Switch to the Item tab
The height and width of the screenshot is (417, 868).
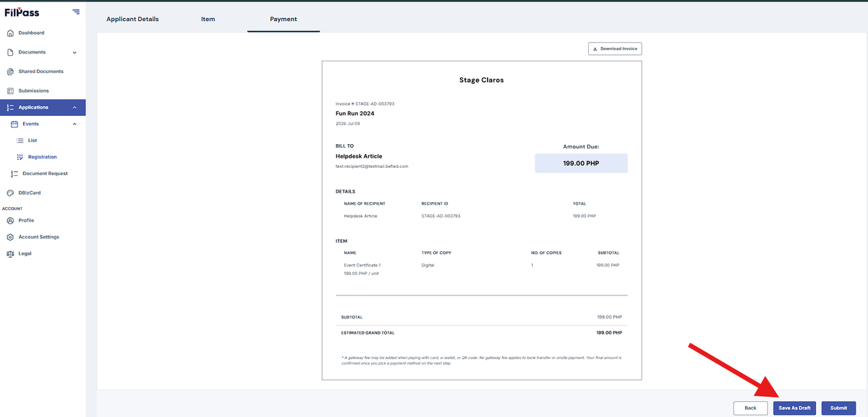click(208, 19)
